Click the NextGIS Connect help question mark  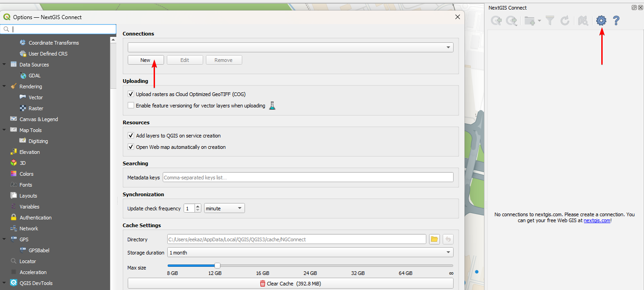point(616,20)
